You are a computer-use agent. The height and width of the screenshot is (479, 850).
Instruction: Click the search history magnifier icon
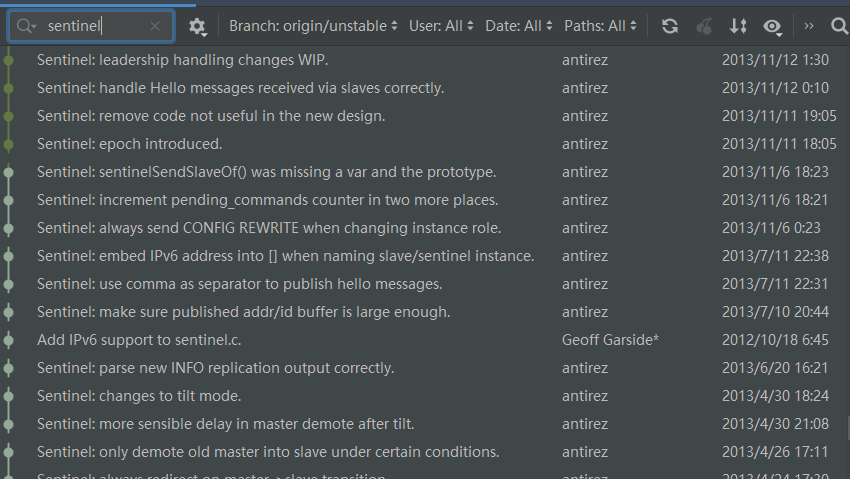point(26,26)
